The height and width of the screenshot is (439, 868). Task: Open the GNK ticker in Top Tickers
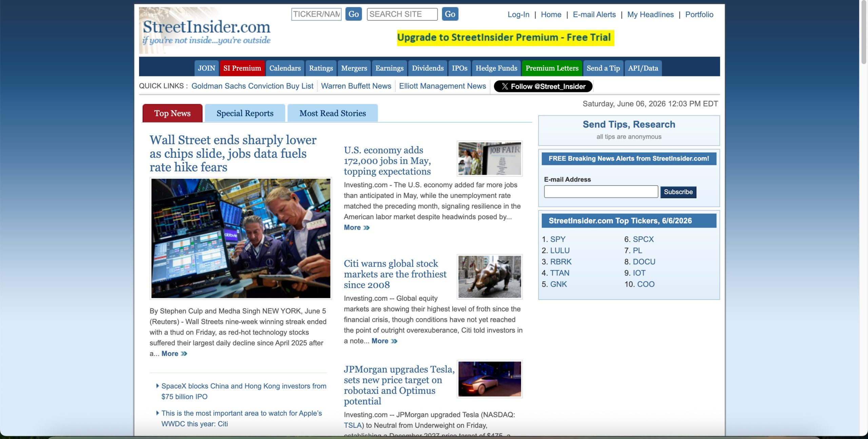pos(558,284)
